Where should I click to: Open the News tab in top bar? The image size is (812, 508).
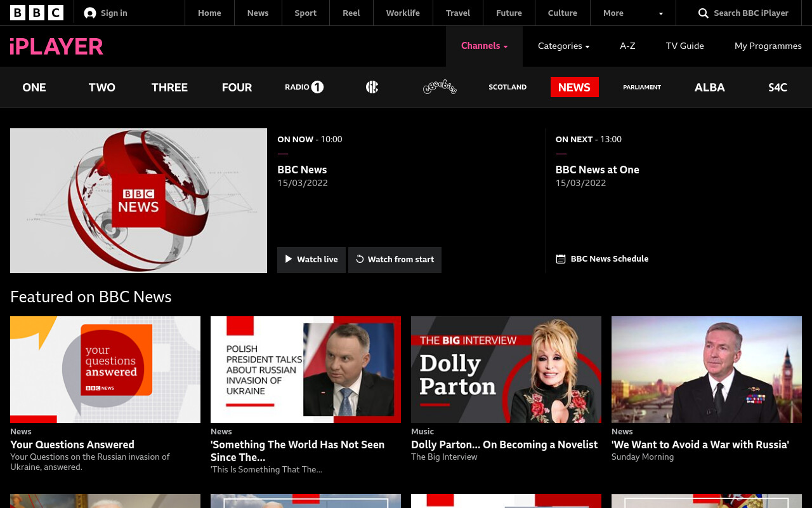click(258, 13)
